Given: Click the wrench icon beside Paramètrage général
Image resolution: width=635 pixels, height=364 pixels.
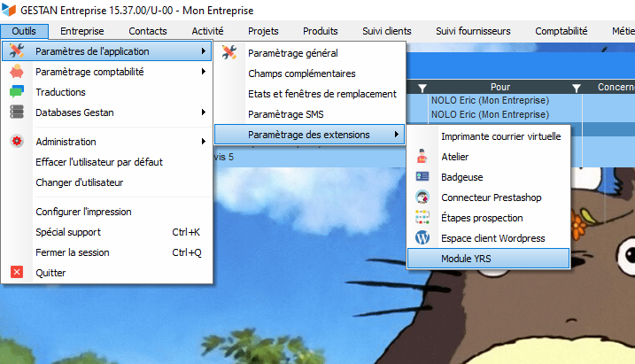Looking at the screenshot, I should coord(230,52).
